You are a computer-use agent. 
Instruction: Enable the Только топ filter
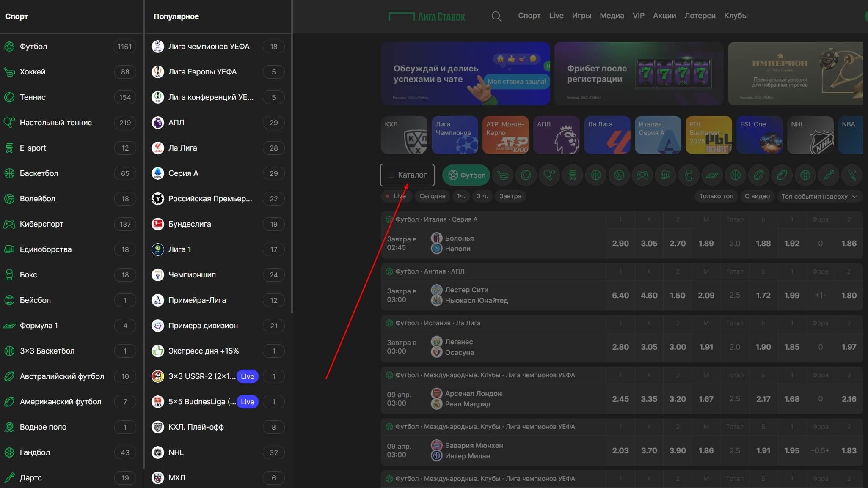click(x=716, y=197)
